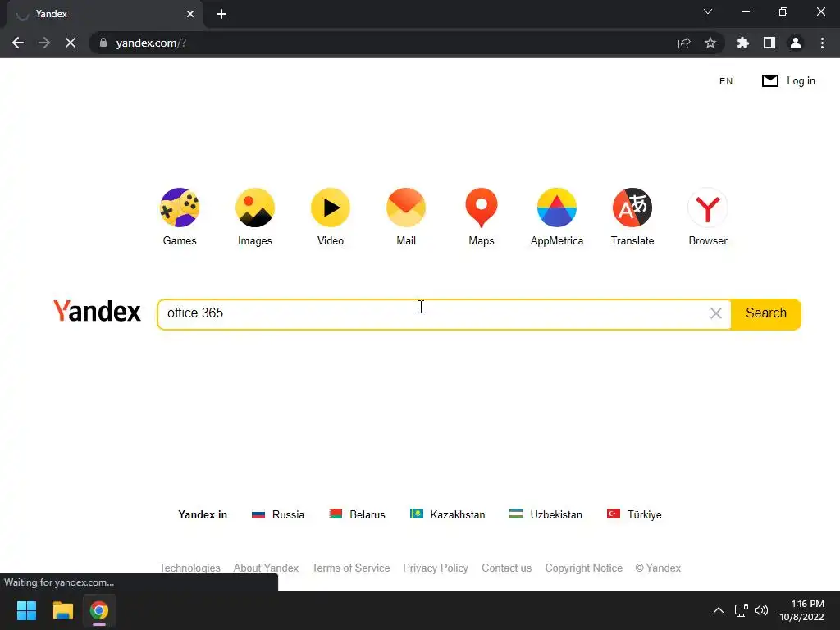
Task: Click the Yandex logo
Action: click(97, 311)
